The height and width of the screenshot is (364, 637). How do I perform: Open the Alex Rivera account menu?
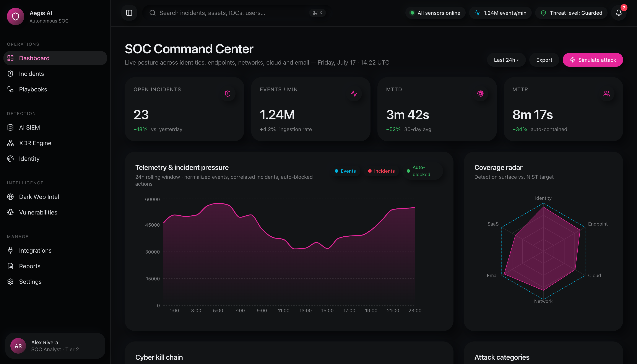tap(55, 346)
